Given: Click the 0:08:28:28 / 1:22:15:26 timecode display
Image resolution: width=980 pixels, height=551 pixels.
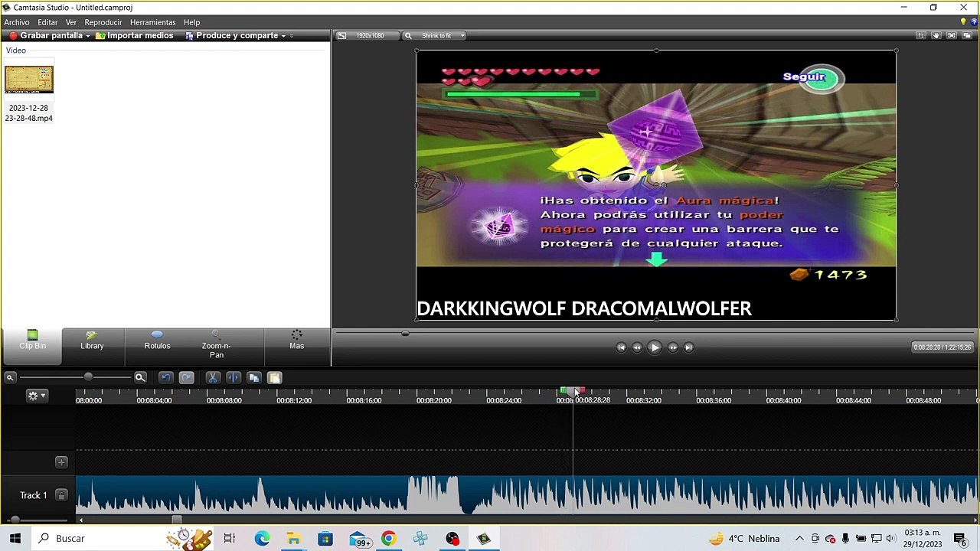Looking at the screenshot, I should 942,347.
